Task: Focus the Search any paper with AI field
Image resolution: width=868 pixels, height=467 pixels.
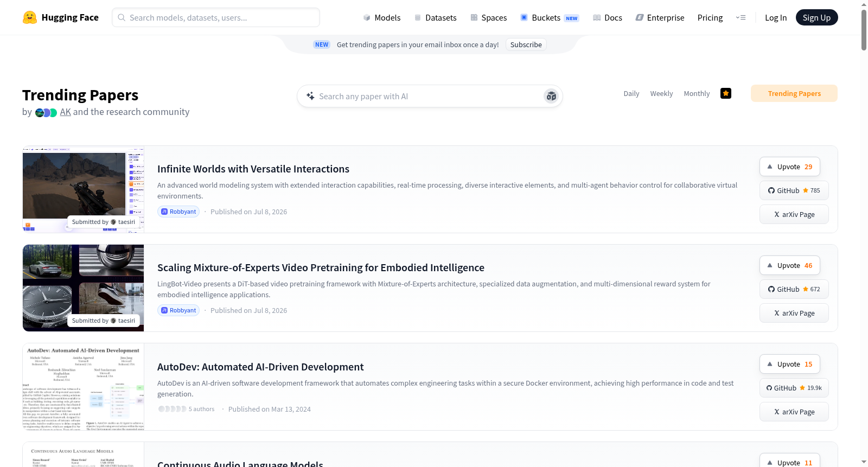Action: click(430, 96)
